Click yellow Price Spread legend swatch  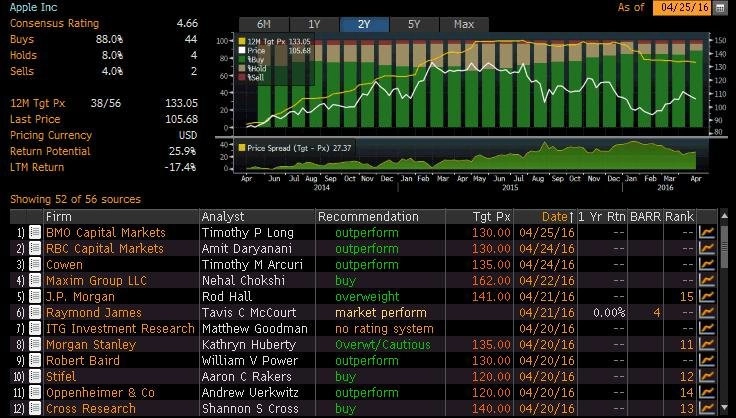(x=242, y=148)
